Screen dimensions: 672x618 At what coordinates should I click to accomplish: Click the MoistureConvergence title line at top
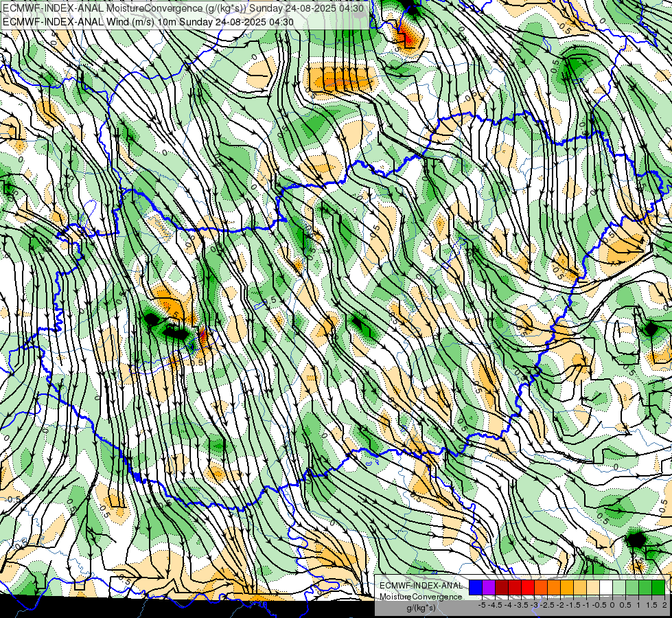click(183, 8)
